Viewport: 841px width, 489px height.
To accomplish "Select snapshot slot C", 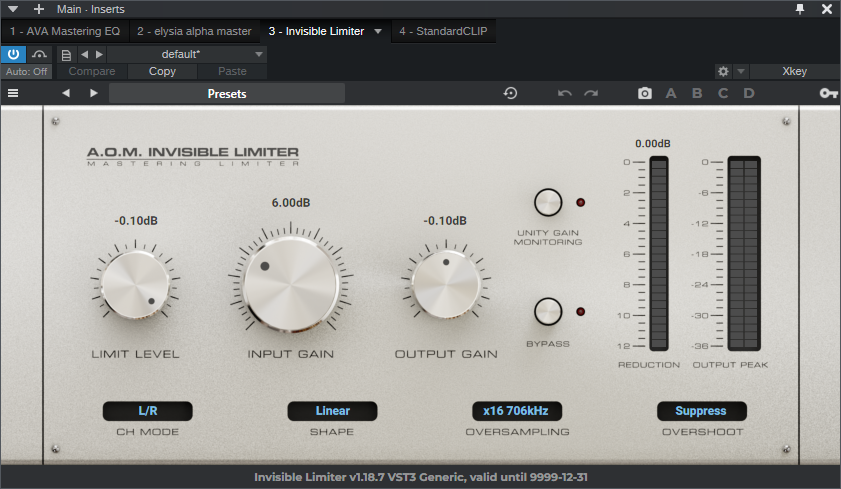I will coord(723,93).
